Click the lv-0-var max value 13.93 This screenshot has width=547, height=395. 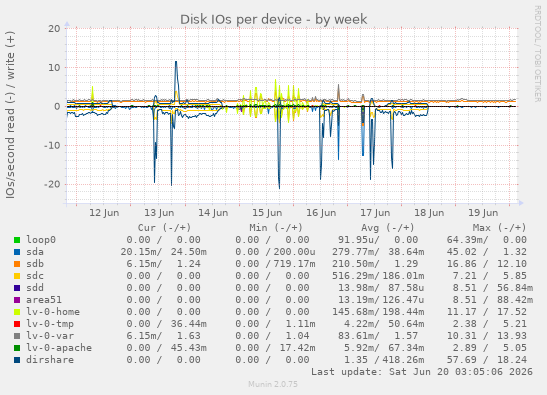[x=511, y=336]
